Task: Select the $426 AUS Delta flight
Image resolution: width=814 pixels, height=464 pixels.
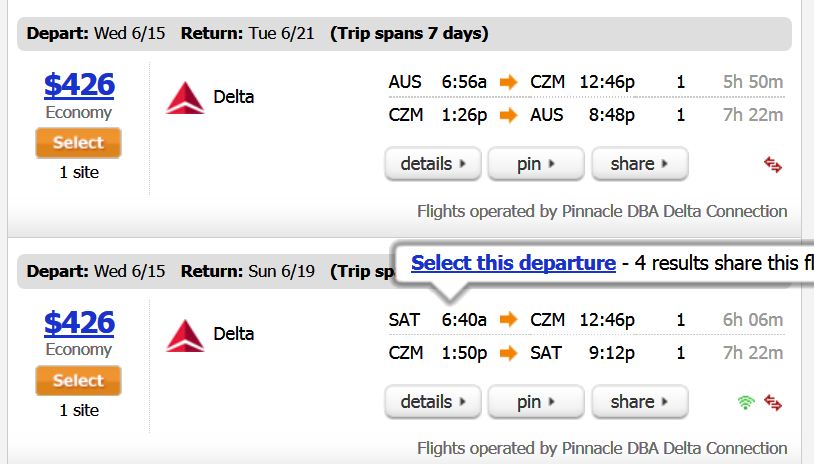Action: [78, 143]
